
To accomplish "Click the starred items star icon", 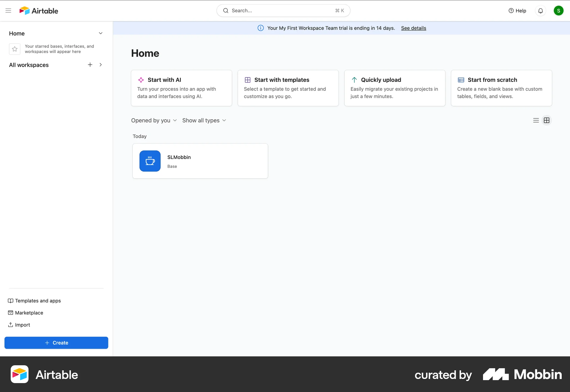I will 15,49.
